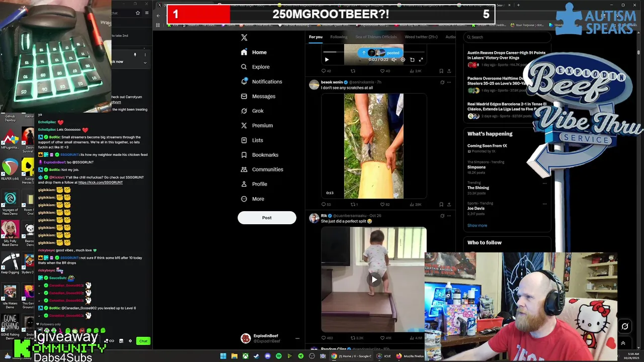Open the More menu in X sidebar
Viewport: 644px width, 362px height.
(253, 199)
